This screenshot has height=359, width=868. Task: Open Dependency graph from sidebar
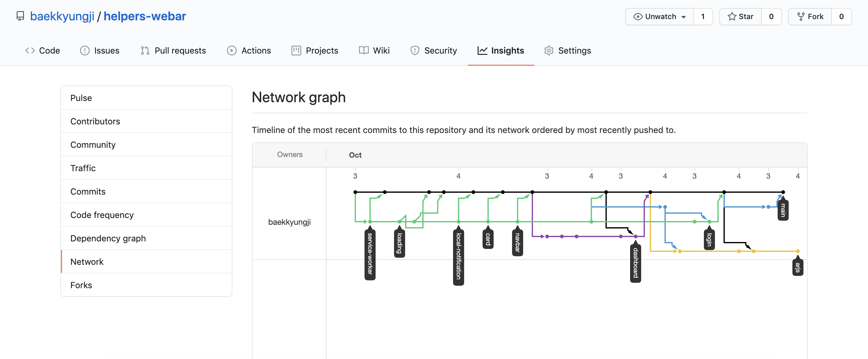pyautogui.click(x=108, y=238)
